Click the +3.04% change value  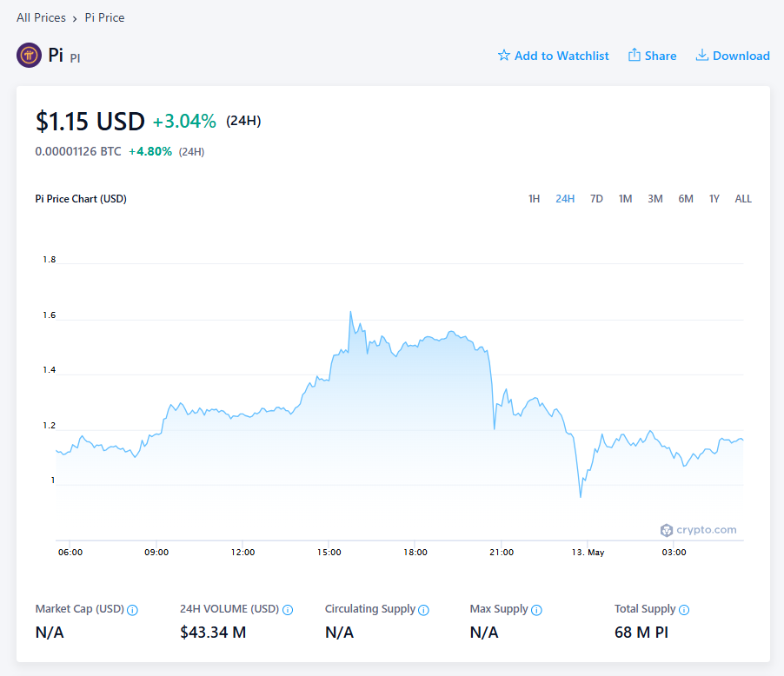pos(184,122)
